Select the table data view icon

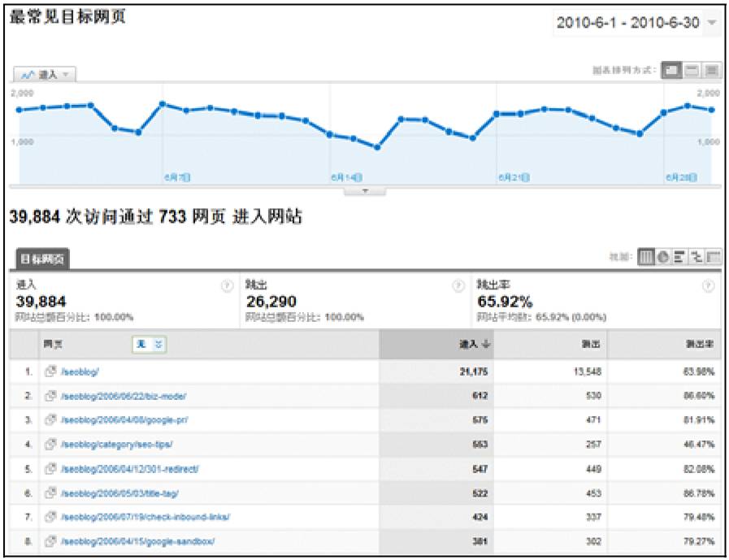click(645, 257)
